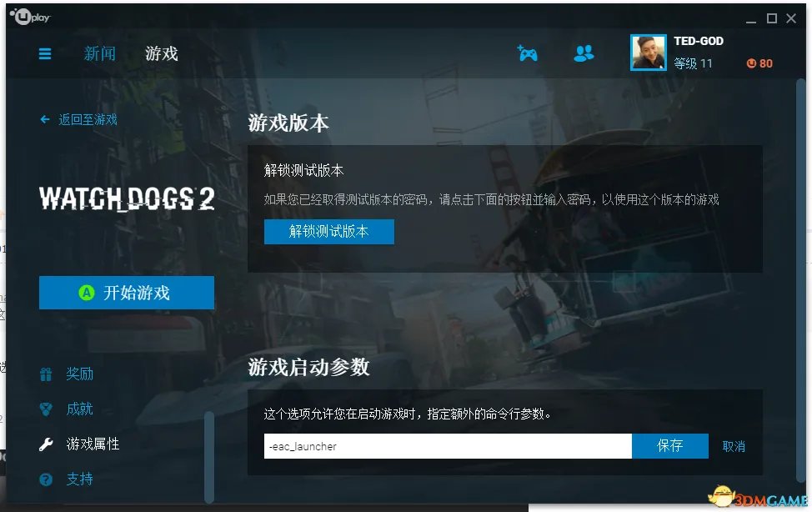Click the game controller icon
Viewport: 812px width, 512px height.
(x=528, y=53)
